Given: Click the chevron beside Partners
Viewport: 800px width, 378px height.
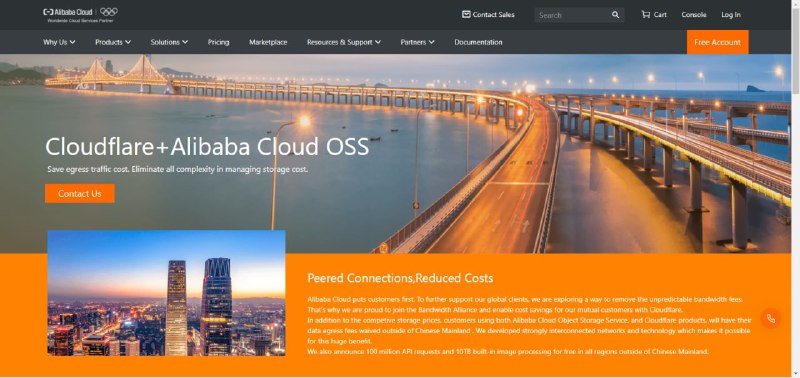Looking at the screenshot, I should [431, 42].
